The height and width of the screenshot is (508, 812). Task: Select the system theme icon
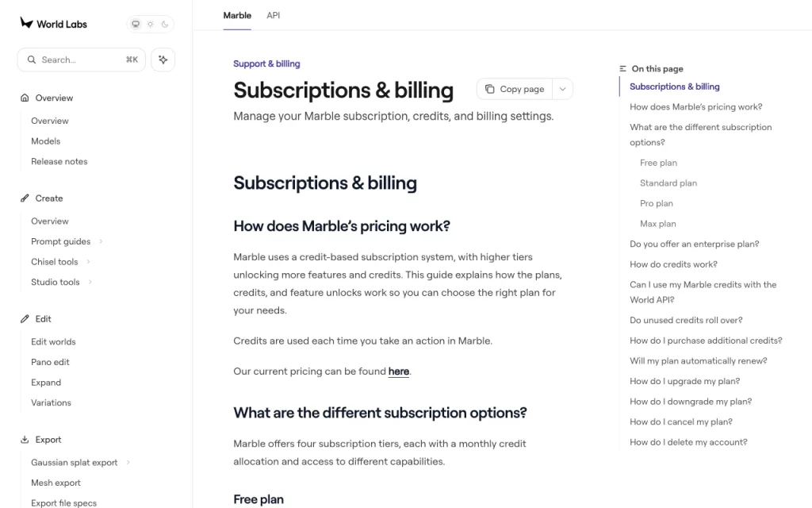pos(136,24)
